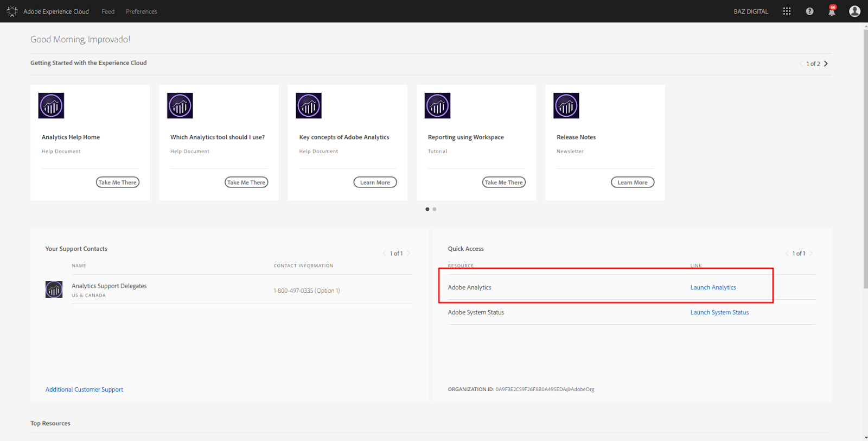This screenshot has width=868, height=441.
Task: Click Learn More for Release Notes
Action: pos(633,182)
